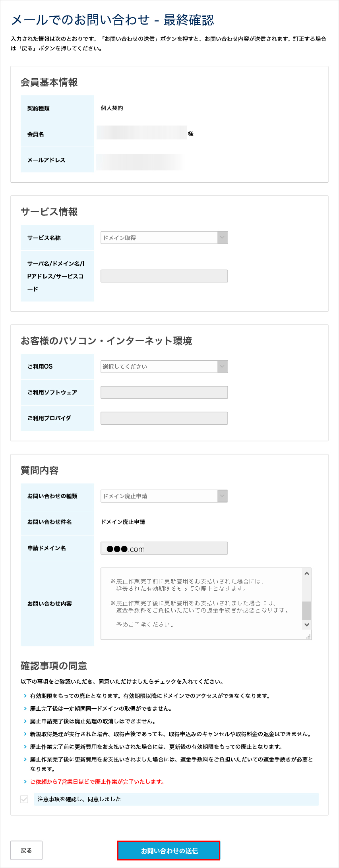Click the ご利用ソフトウェア input field

pos(164,392)
